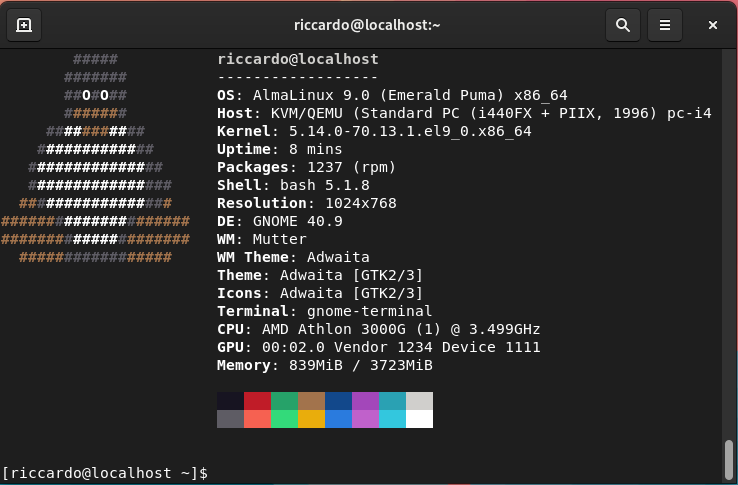Click the Host: KVM/QEMU line
738x485 pixels.
pos(464,113)
